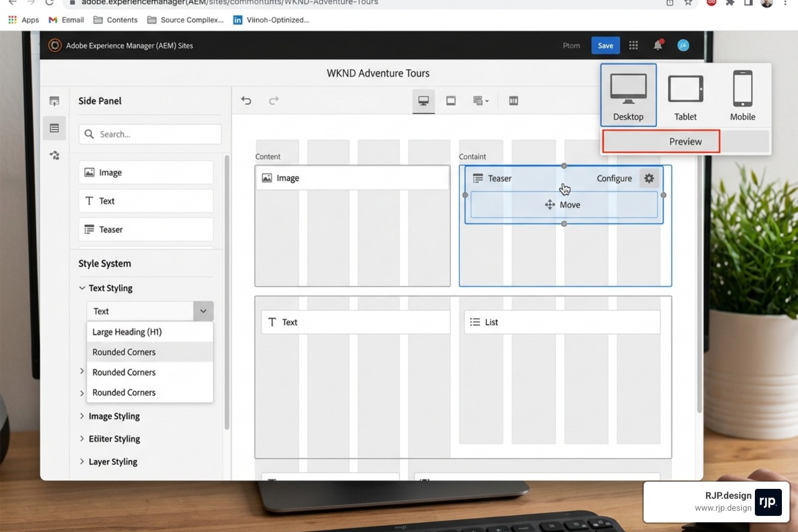Select the Text component on the canvas
The image size is (798, 532).
[355, 322]
